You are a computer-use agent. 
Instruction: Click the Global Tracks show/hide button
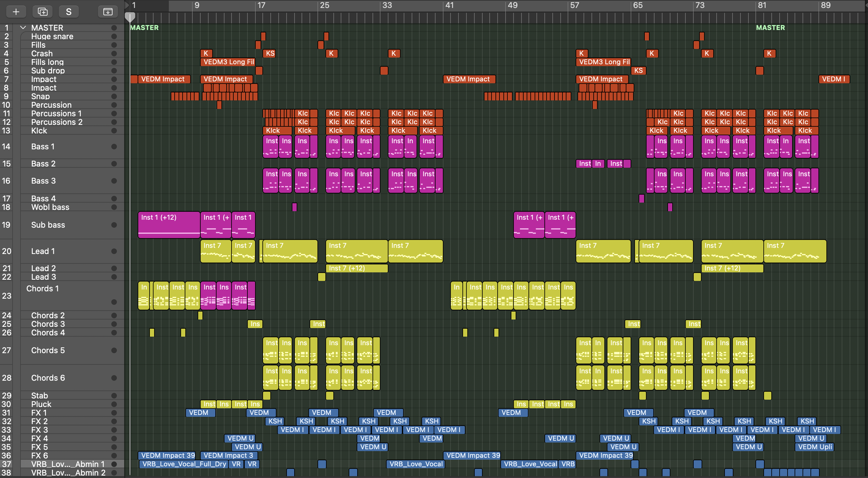[108, 12]
